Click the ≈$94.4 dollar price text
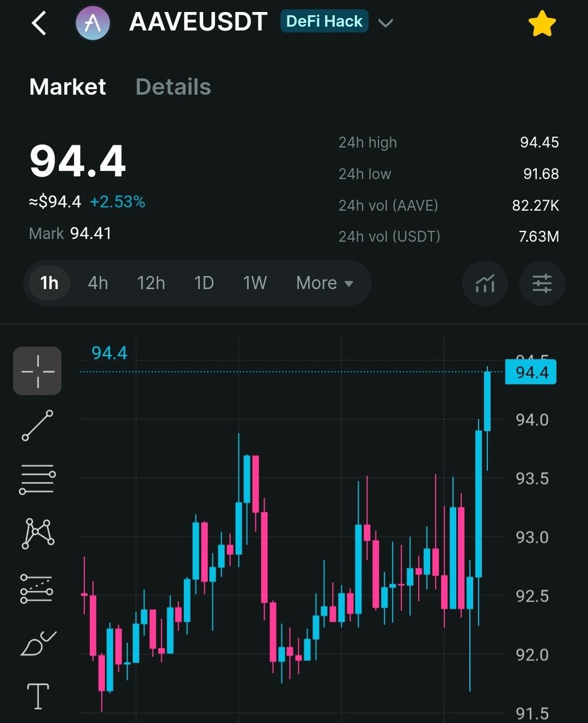Image resolution: width=588 pixels, height=723 pixels. point(55,202)
